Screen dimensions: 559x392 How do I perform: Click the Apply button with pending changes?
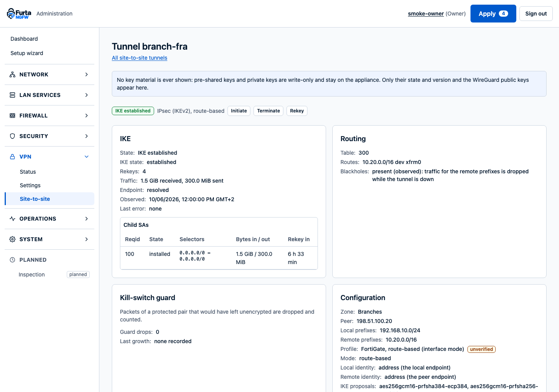(493, 14)
